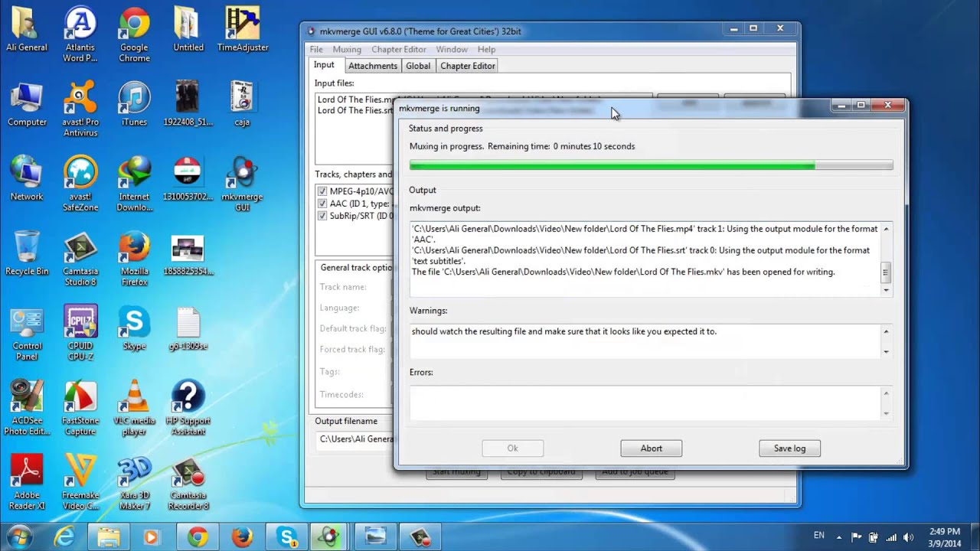Click inside the Output filename field
980x551 pixels.
(354, 439)
